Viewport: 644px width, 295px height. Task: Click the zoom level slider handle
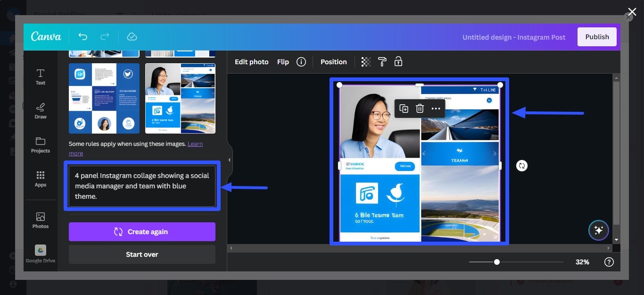[x=496, y=262]
